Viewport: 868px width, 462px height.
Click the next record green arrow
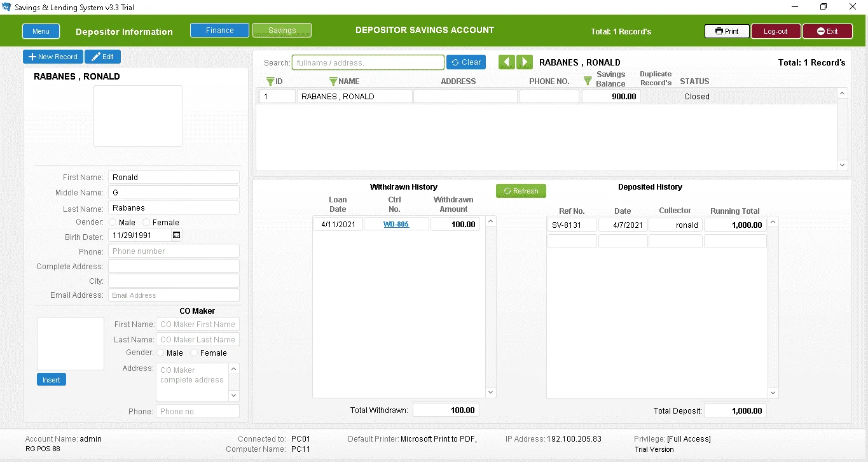(524, 62)
